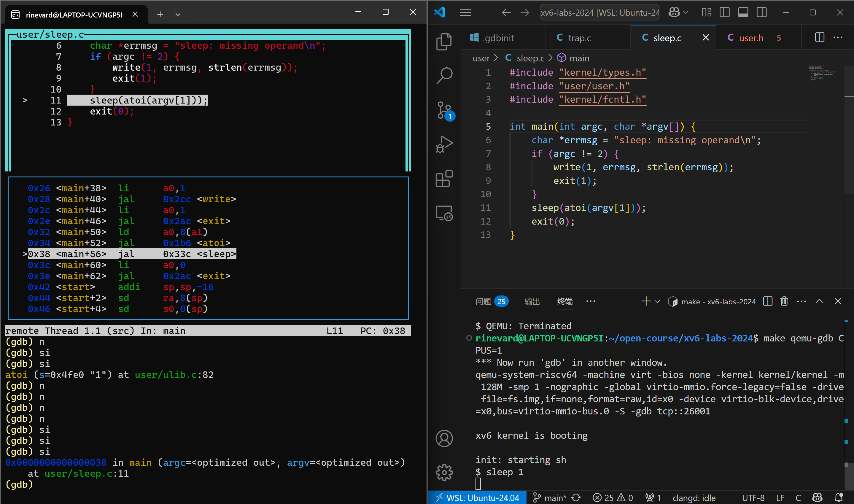Viewport: 854px width, 504px height.
Task: Toggle the primary side bar layout
Action: coord(724,12)
